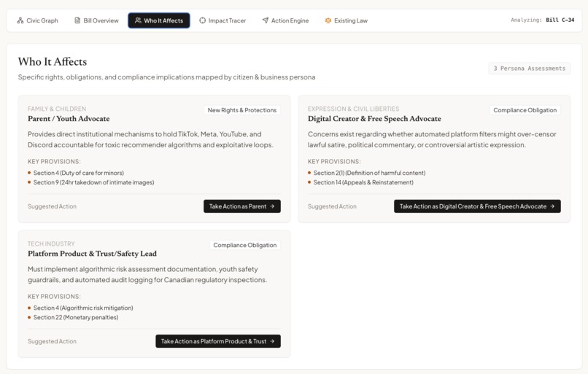The image size is (588, 374).
Task: Click the Bill Overview document icon
Action: pyautogui.click(x=77, y=20)
